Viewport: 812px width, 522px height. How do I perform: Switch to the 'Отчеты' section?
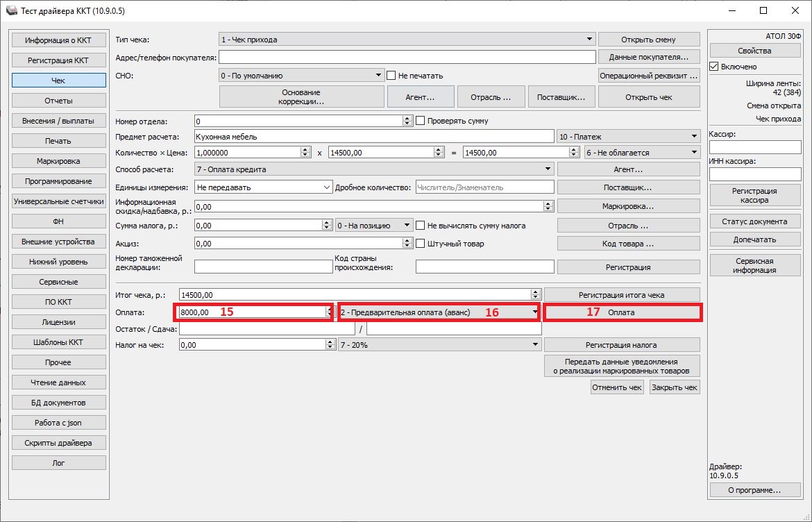[x=59, y=101]
